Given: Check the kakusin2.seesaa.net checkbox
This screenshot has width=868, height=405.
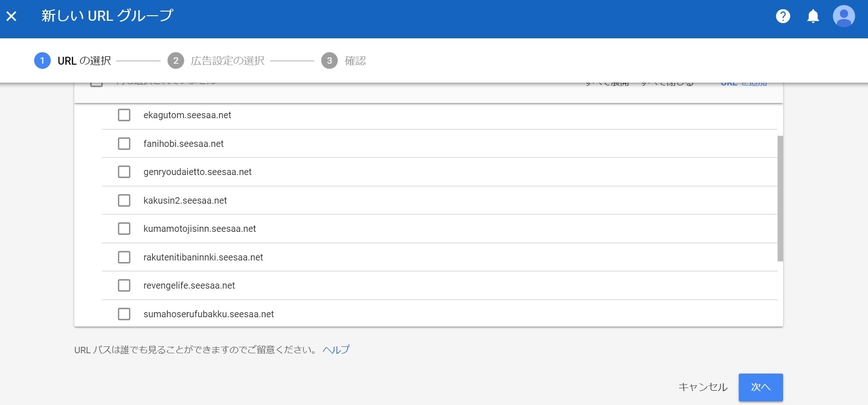Looking at the screenshot, I should click(x=124, y=200).
